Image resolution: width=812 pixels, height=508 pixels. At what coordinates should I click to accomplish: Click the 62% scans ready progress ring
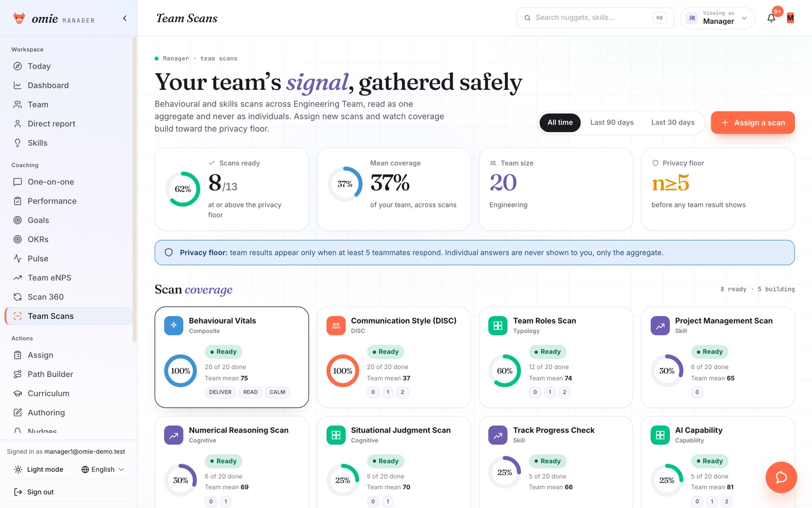pos(183,189)
